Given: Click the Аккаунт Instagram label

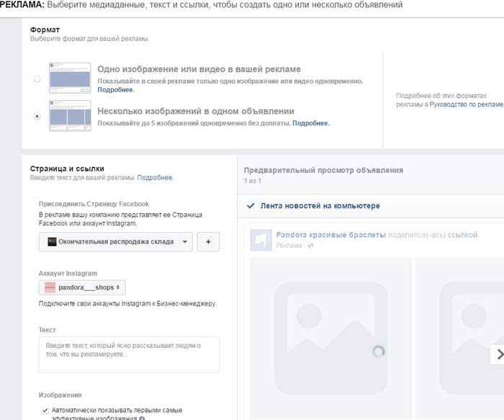Looking at the screenshot, I should 68,273.
